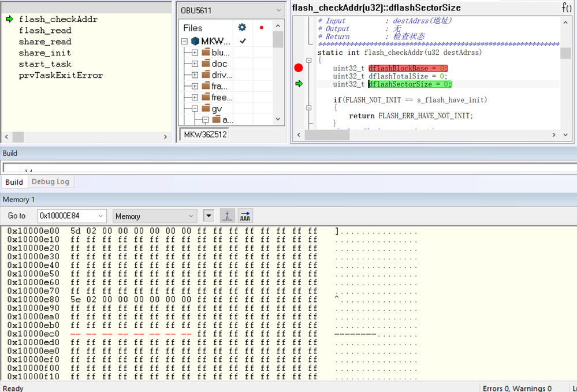Click the second memory toolbar icon with the blue arrow
The height and width of the screenshot is (392, 577).
pos(245,216)
